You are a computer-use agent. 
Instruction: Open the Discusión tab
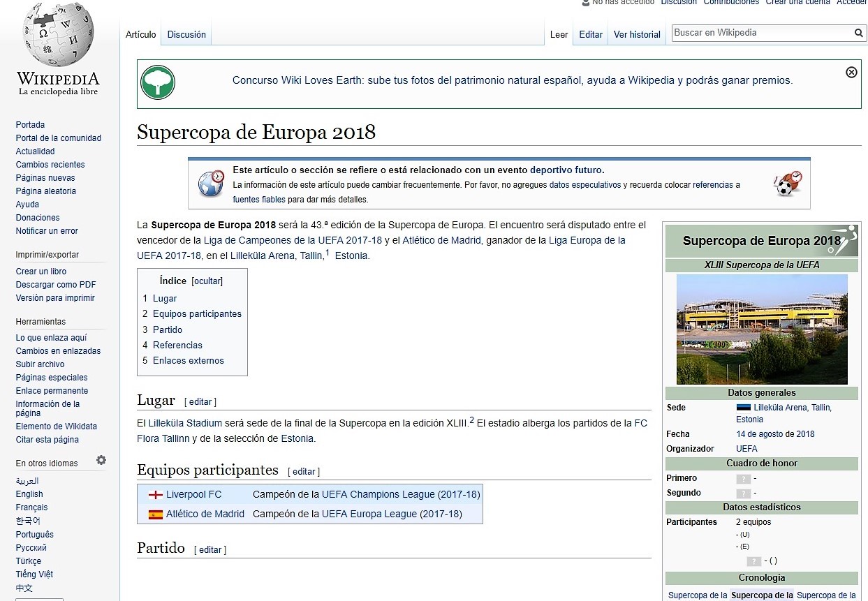[186, 34]
